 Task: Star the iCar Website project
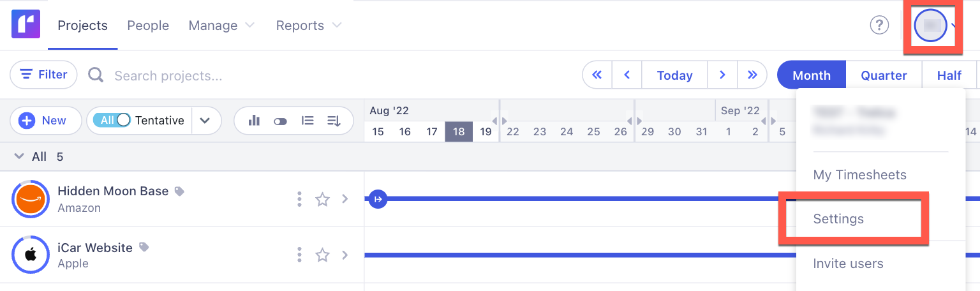click(x=322, y=255)
